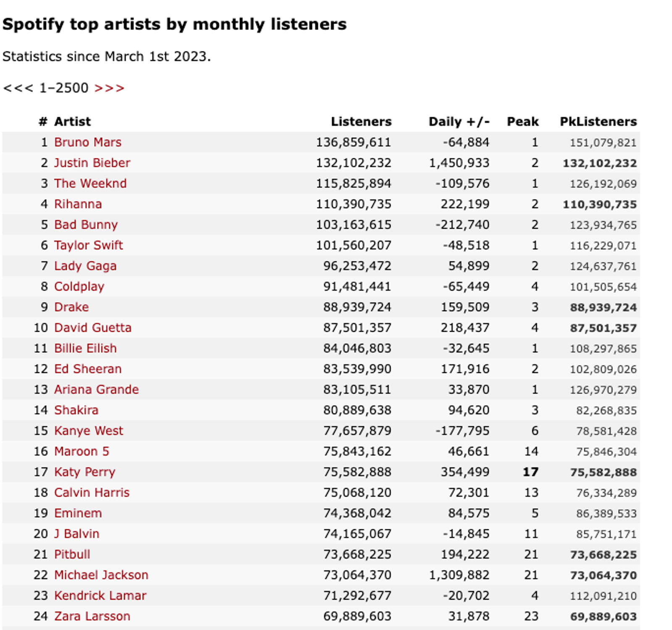This screenshot has height=630, width=672.
Task: Click the Billie Eilish link
Action: pos(85,348)
